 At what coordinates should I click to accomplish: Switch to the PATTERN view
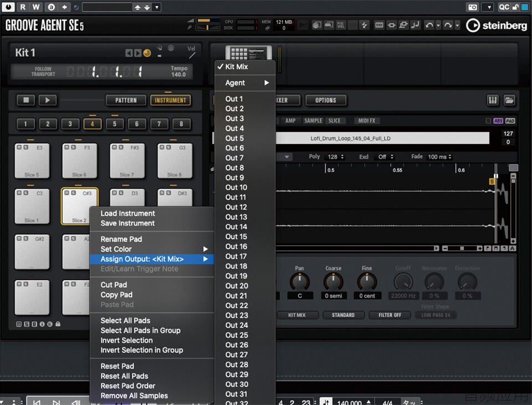click(x=126, y=100)
